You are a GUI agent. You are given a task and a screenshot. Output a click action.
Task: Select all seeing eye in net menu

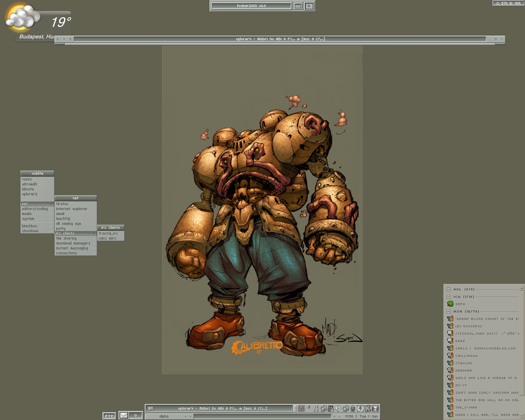(75, 224)
